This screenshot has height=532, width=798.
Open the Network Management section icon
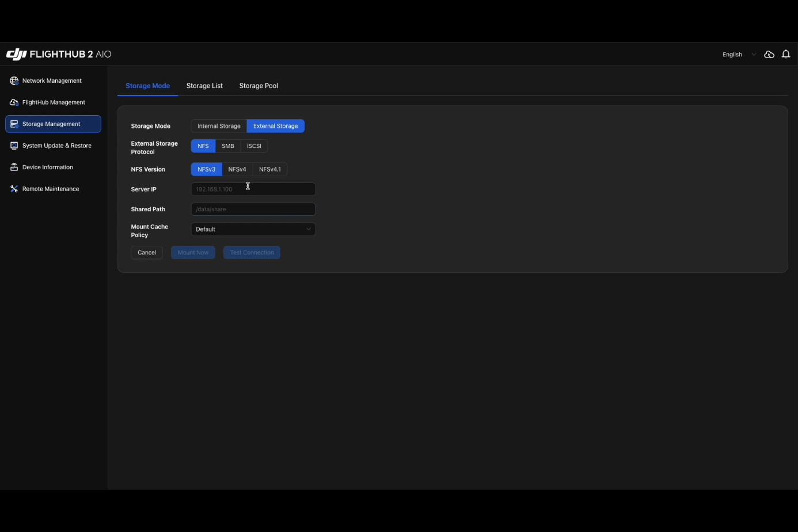14,81
